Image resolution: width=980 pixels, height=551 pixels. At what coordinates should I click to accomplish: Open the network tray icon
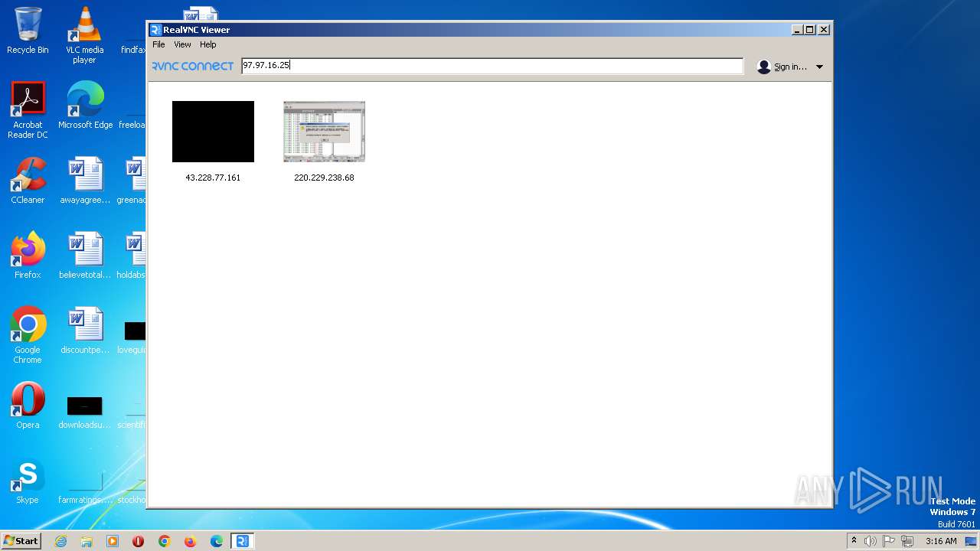[907, 541]
